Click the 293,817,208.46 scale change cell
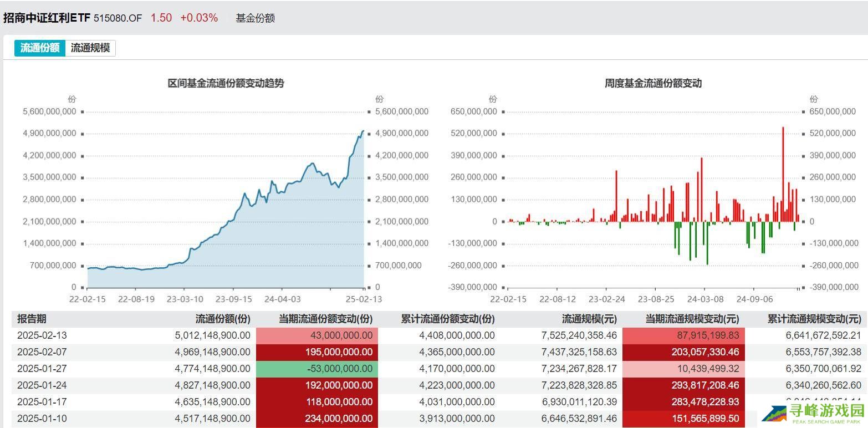 point(683,385)
